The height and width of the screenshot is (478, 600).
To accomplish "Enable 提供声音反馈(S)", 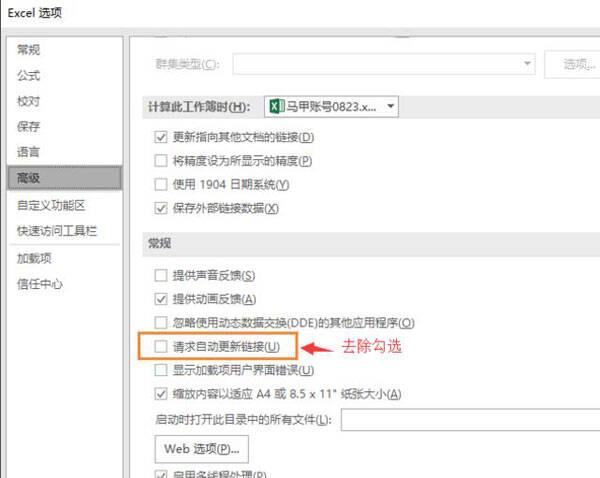I will click(x=161, y=275).
